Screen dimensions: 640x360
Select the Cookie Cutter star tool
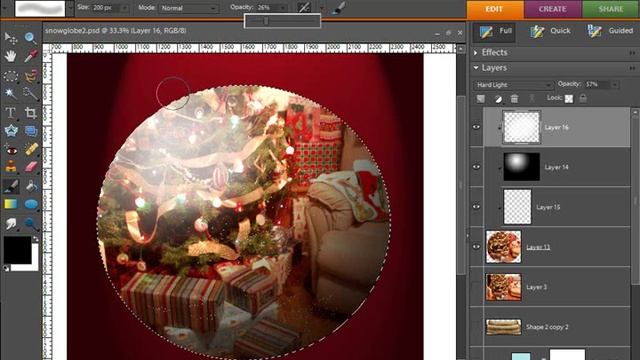[x=11, y=131]
